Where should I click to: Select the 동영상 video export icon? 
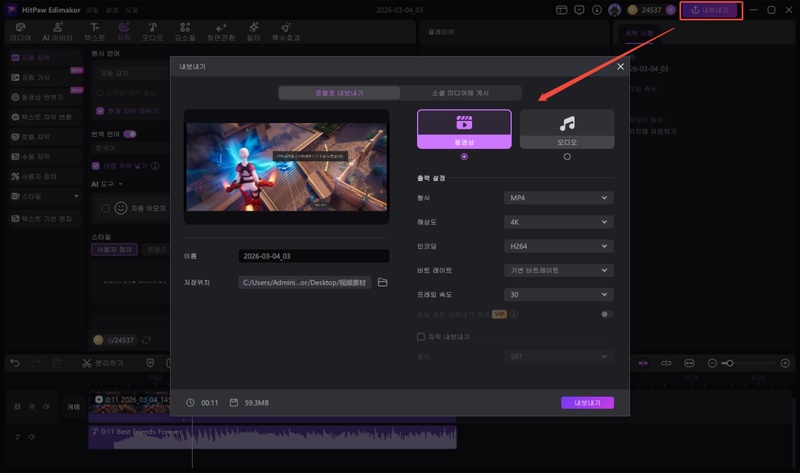tap(464, 124)
